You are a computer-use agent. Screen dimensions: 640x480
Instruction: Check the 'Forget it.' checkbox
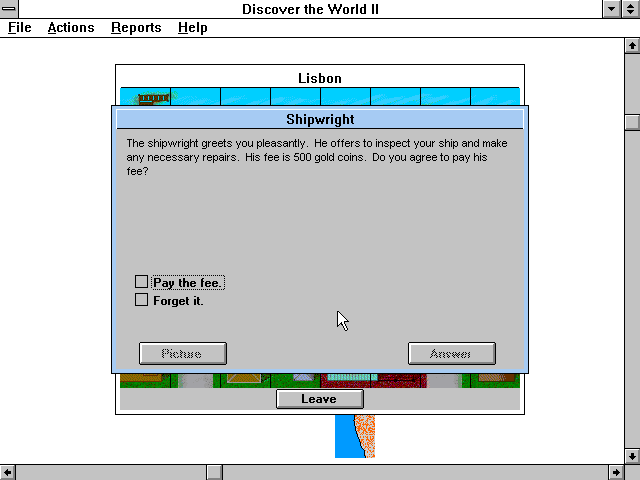pos(141,300)
